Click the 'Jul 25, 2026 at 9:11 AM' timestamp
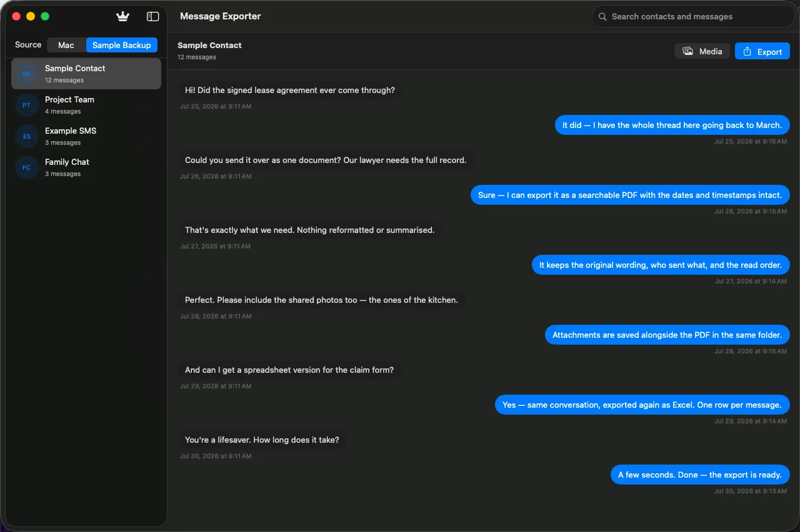Image resolution: width=800 pixels, height=532 pixels. pos(216,106)
